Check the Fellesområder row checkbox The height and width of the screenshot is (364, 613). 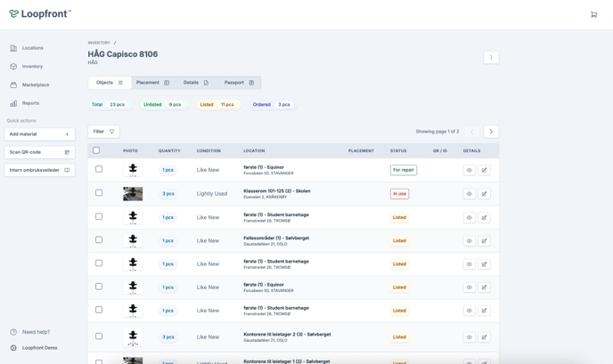(x=99, y=239)
